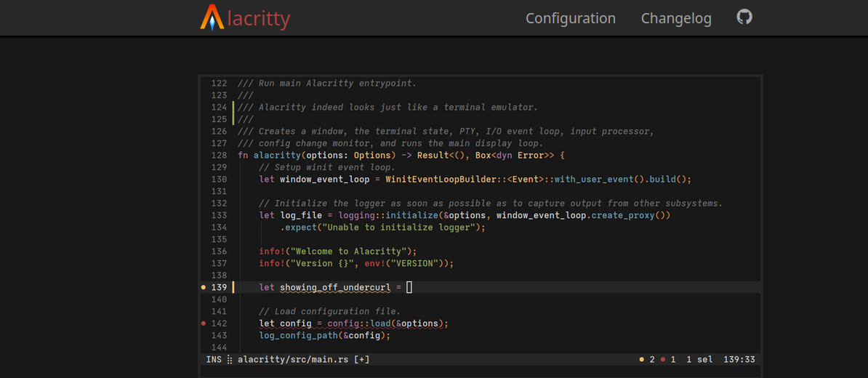Click the Alacritty logo text
The image size is (868, 378).
pyautogui.click(x=258, y=18)
